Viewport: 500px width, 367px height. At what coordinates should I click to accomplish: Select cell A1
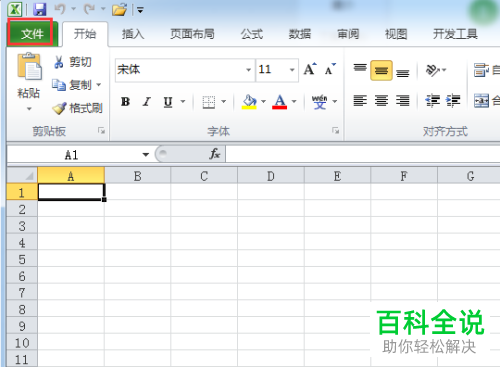click(71, 192)
